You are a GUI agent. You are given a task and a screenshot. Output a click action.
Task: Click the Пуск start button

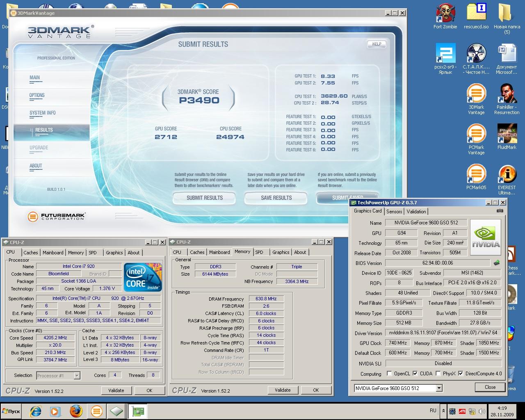[x=11, y=411]
